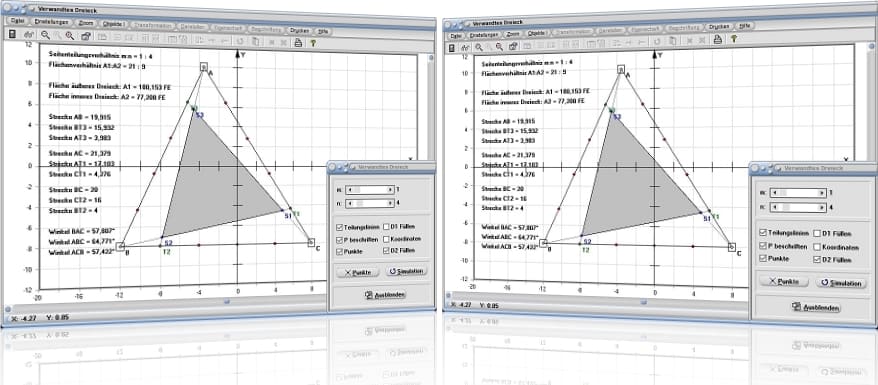Click the overlapping-windows icon in right window toolbar
Viewport: 878px width, 385px height.
pos(513,46)
